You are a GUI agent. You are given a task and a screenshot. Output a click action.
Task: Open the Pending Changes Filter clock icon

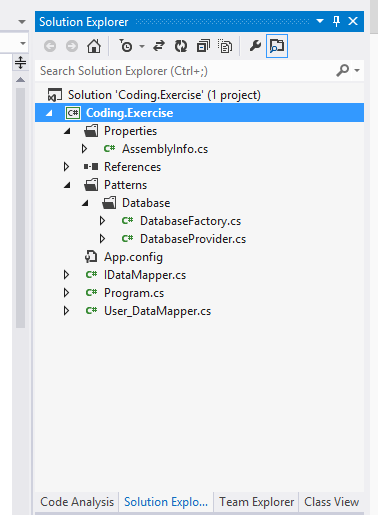[x=126, y=46]
